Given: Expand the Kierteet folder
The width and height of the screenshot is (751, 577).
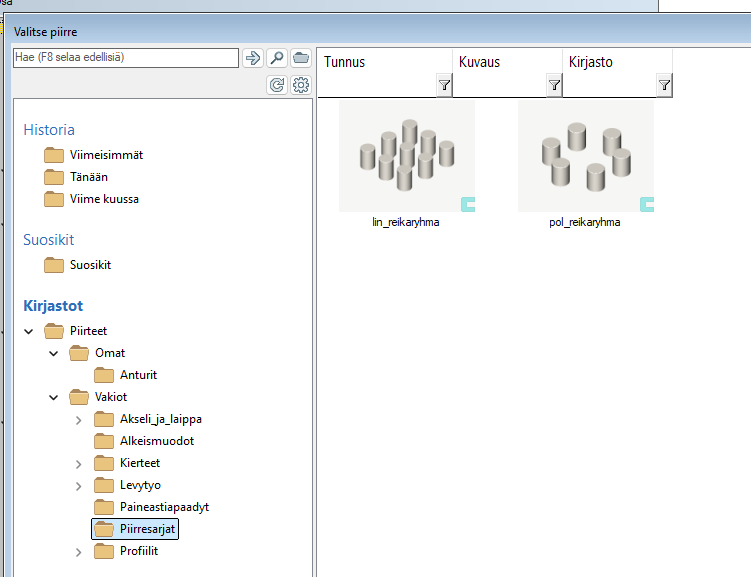Looking at the screenshot, I should pyautogui.click(x=79, y=463).
